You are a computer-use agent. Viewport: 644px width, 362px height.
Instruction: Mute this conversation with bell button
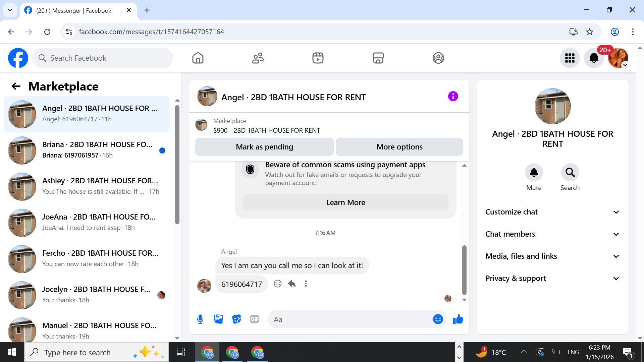tap(534, 172)
